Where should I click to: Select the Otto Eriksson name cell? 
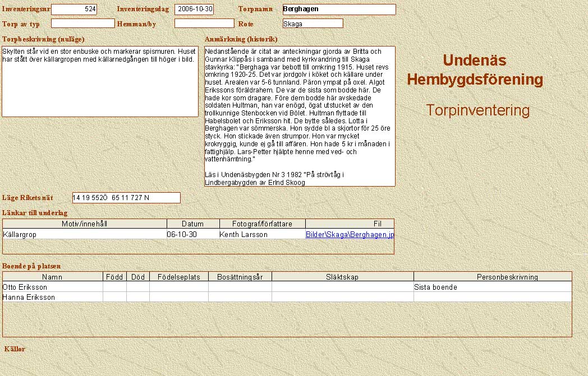tap(53, 287)
